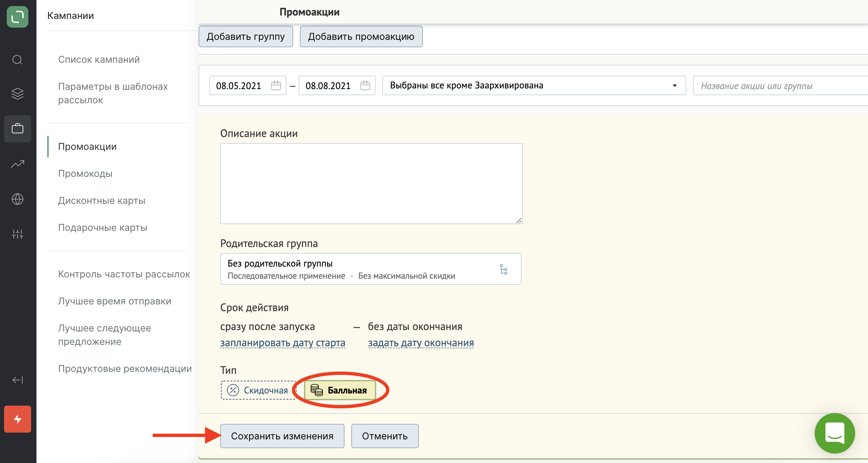868x463 pixels.
Task: Click the Кампании heading
Action: point(71,16)
